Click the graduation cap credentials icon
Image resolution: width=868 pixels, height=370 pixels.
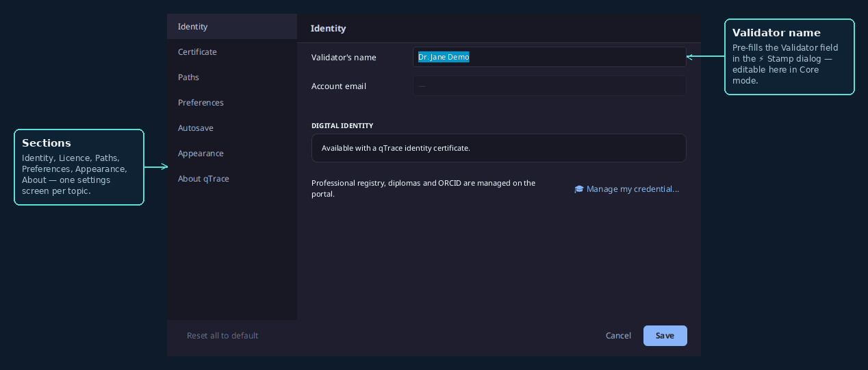(579, 189)
